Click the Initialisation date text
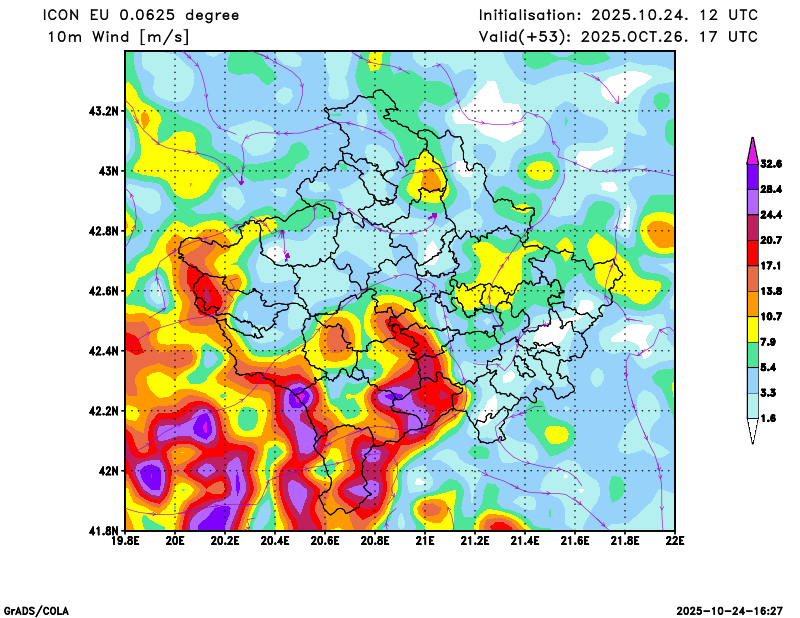This screenshot has height=618, width=800. pos(618,15)
